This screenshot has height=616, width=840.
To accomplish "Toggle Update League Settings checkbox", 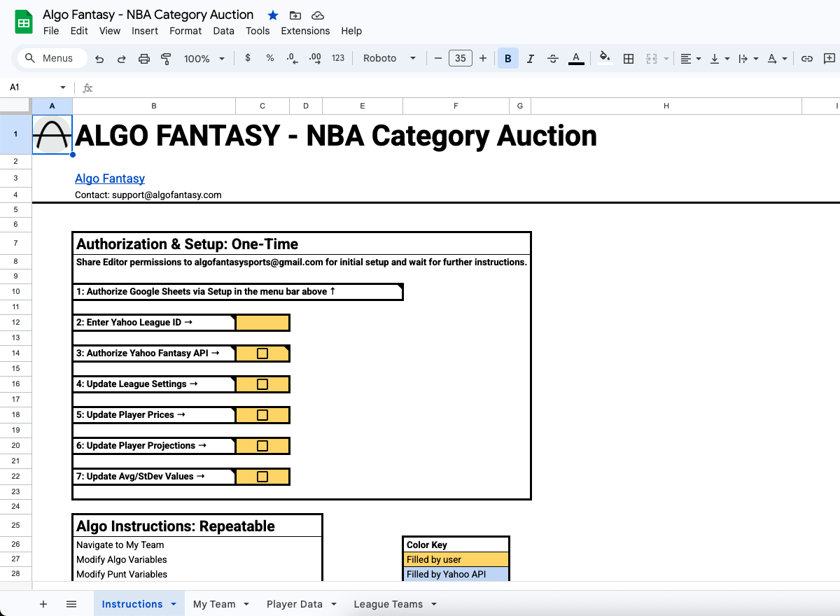I will point(262,384).
